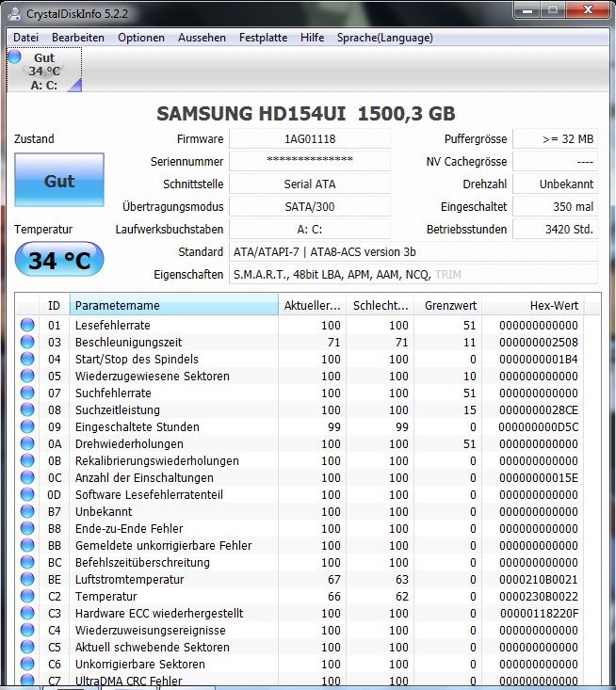The image size is (616, 690).
Task: Open the Datei menu
Action: coord(25,38)
